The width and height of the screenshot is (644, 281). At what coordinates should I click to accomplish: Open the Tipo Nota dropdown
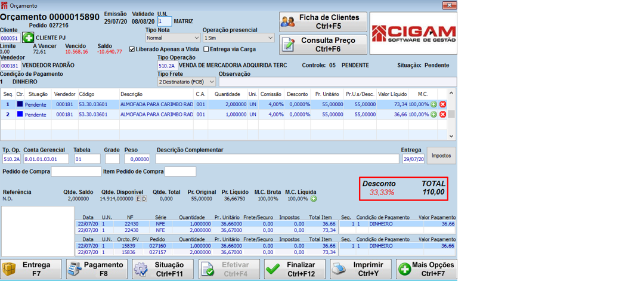pos(172,38)
